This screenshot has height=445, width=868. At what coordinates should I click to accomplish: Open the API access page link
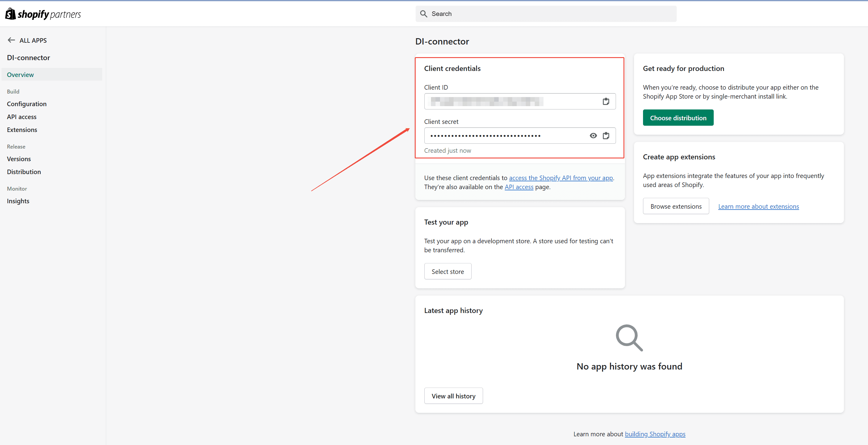coord(519,187)
